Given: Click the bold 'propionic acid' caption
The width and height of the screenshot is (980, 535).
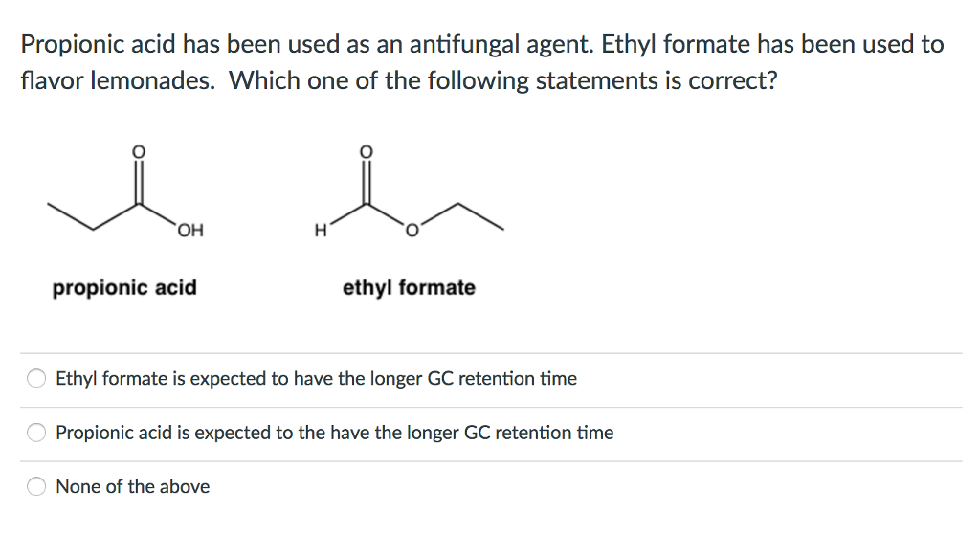Looking at the screenshot, I should (x=124, y=288).
